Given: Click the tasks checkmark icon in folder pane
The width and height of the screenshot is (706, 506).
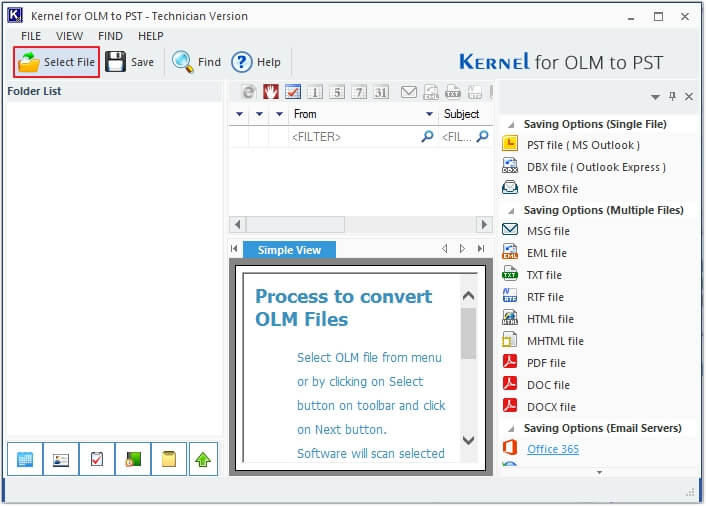Looking at the screenshot, I should pos(97,459).
